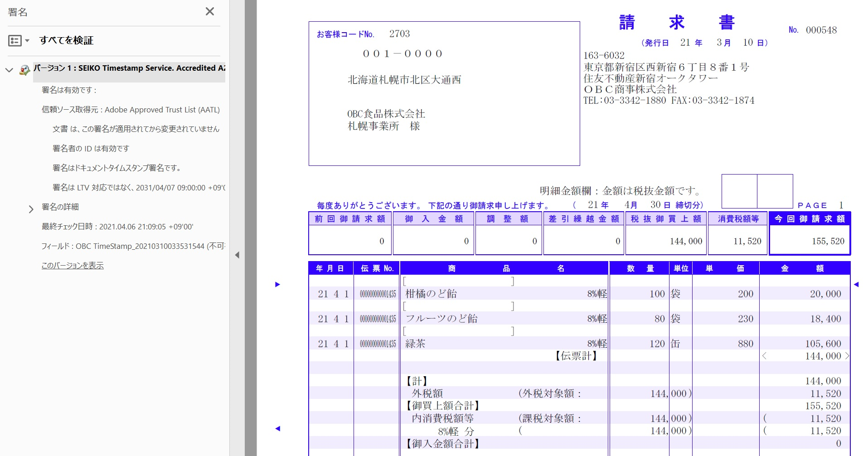Click the blue right arrow beside the invoice table
This screenshot has width=868, height=456.
click(277, 284)
